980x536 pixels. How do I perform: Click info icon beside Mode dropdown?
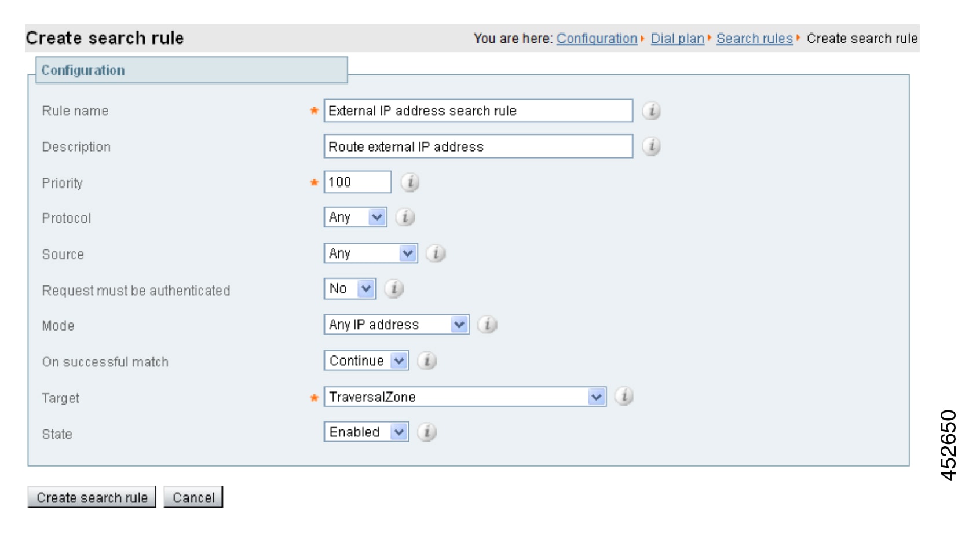487,325
